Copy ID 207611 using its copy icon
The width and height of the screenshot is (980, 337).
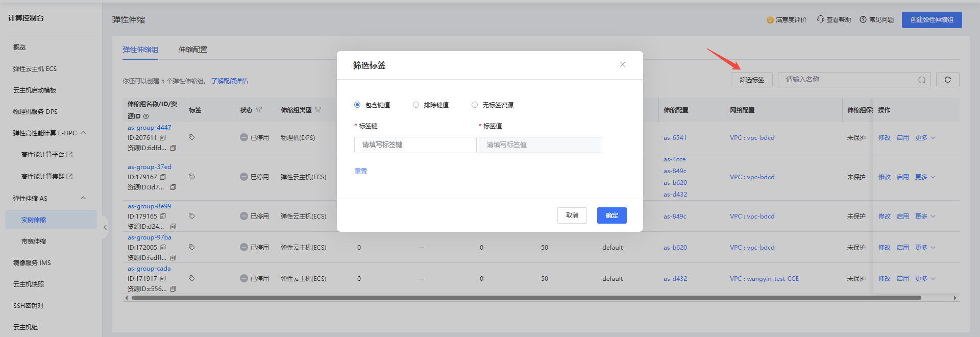(x=163, y=138)
